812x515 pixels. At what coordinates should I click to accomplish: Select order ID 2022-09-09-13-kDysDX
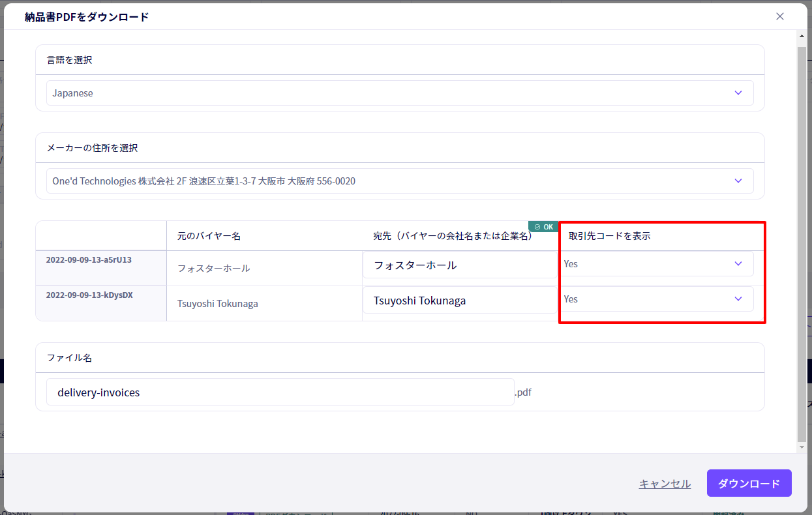tap(89, 295)
